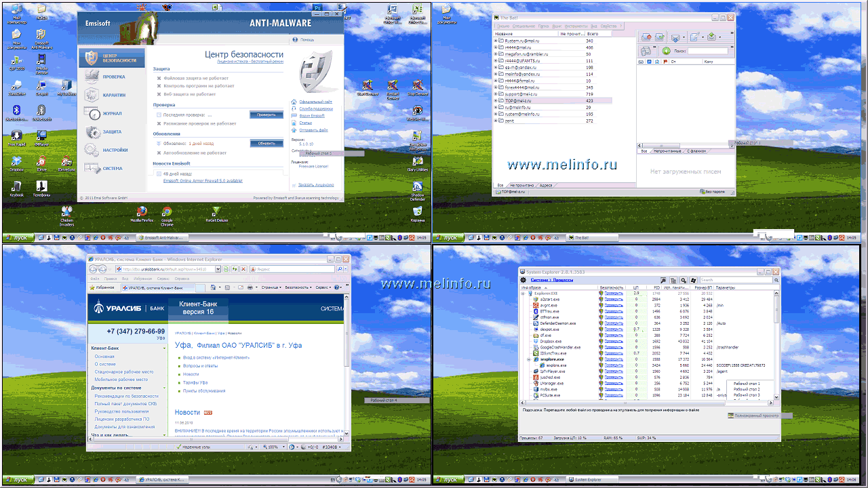
Task: Click Glary Utilities desktop icon
Action: click(x=418, y=164)
